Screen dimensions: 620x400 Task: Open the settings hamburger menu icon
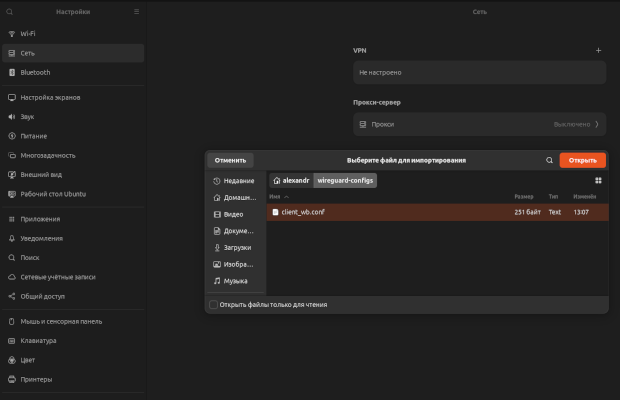coord(137,12)
